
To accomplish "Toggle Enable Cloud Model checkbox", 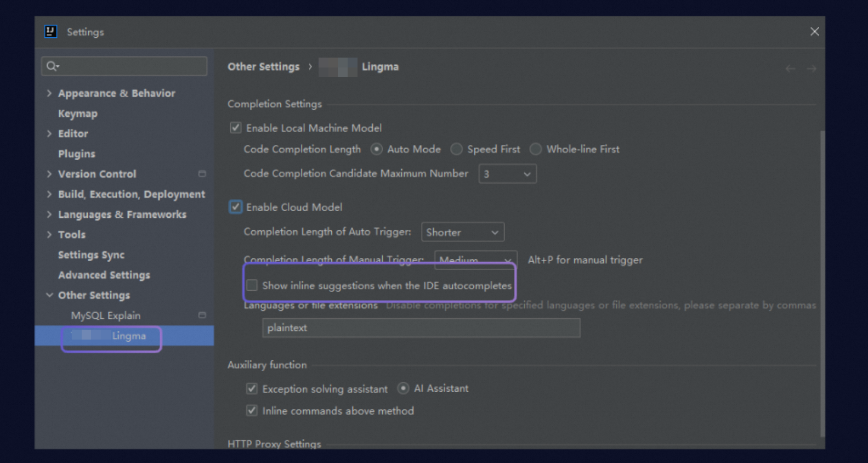I will (x=235, y=207).
